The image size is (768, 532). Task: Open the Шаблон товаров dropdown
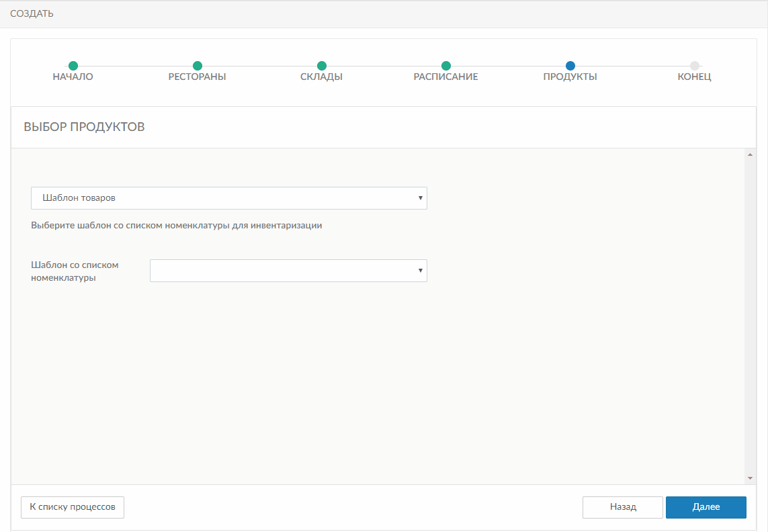(228, 198)
